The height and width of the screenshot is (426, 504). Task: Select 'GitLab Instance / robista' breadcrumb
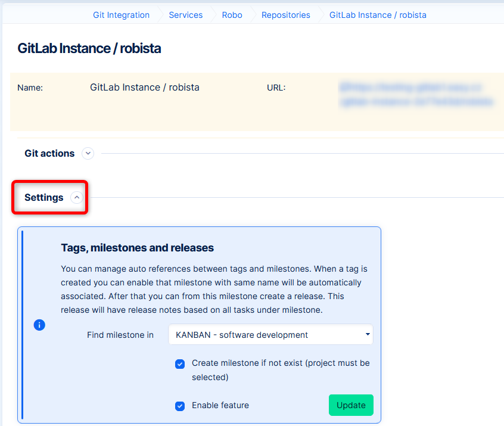pyautogui.click(x=378, y=15)
